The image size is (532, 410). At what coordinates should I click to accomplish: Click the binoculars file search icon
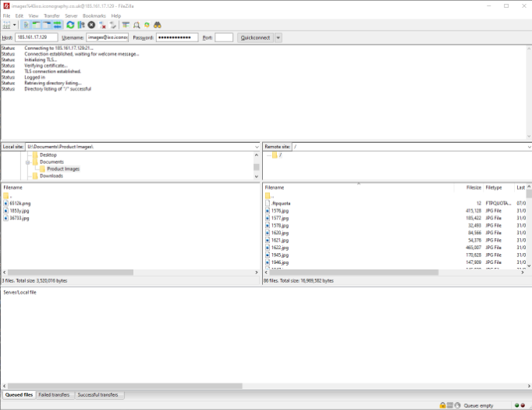(157, 25)
